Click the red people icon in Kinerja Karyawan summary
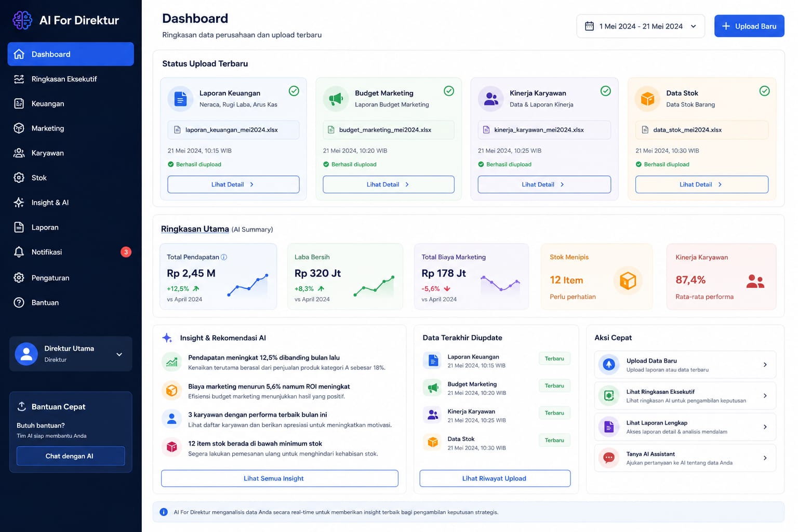Viewport: 798px width, 532px height. pyautogui.click(x=755, y=281)
